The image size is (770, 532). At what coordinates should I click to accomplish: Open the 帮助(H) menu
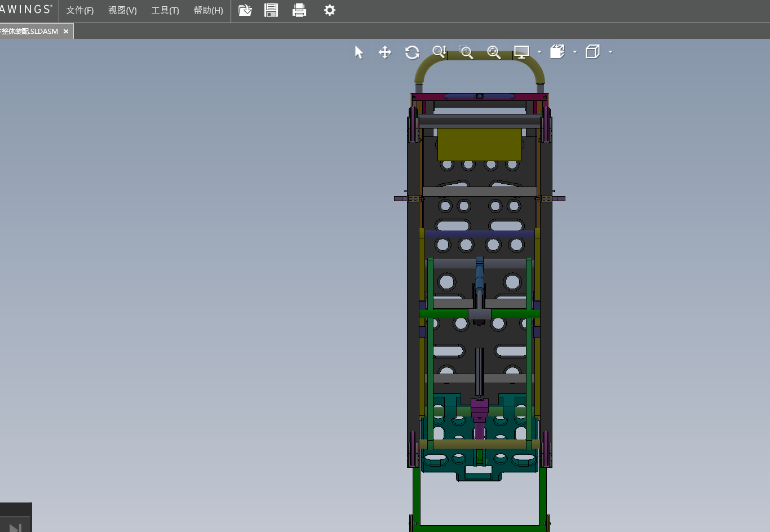(208, 11)
